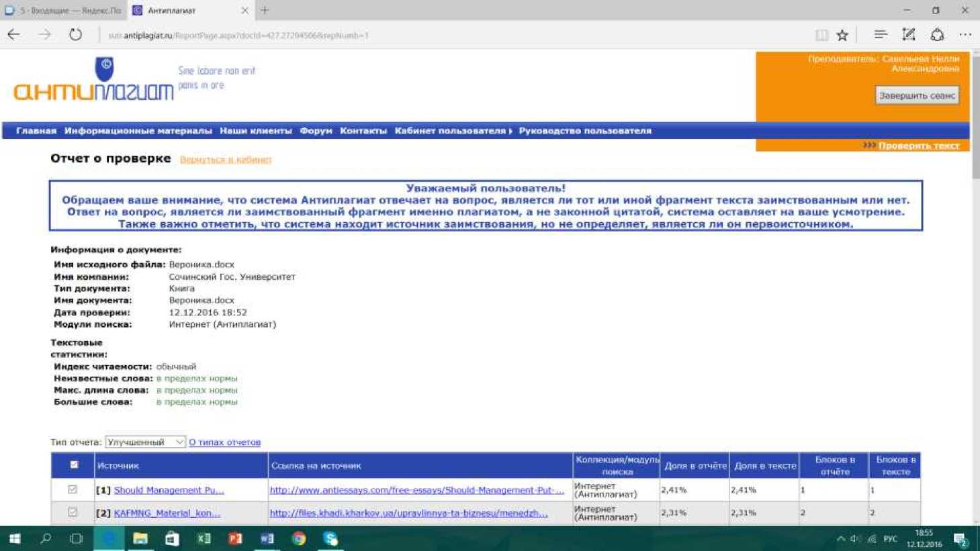This screenshot has height=551, width=980.
Task: Open the network status icon in tray
Action: [x=872, y=538]
